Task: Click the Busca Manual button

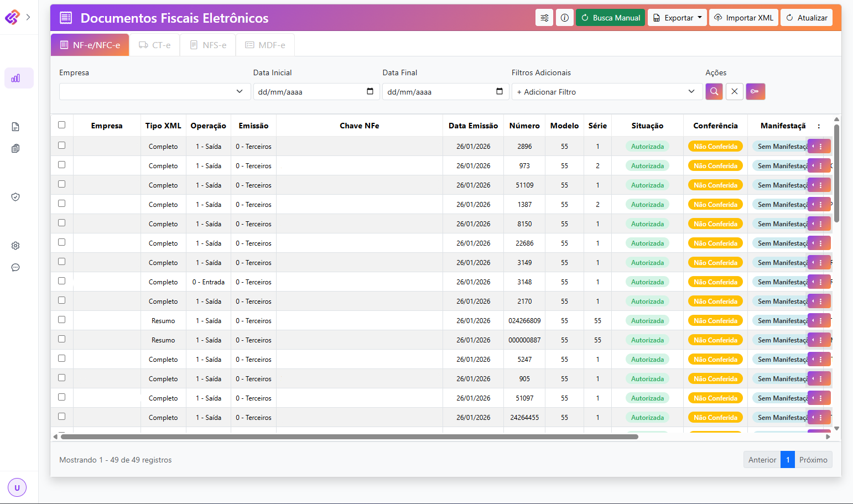Action: (x=610, y=18)
